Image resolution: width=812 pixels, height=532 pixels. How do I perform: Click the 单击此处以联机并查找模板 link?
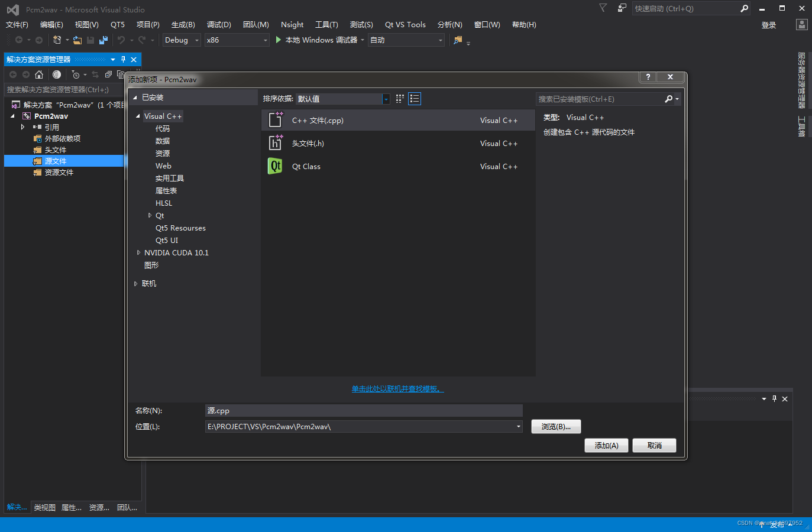click(x=397, y=388)
